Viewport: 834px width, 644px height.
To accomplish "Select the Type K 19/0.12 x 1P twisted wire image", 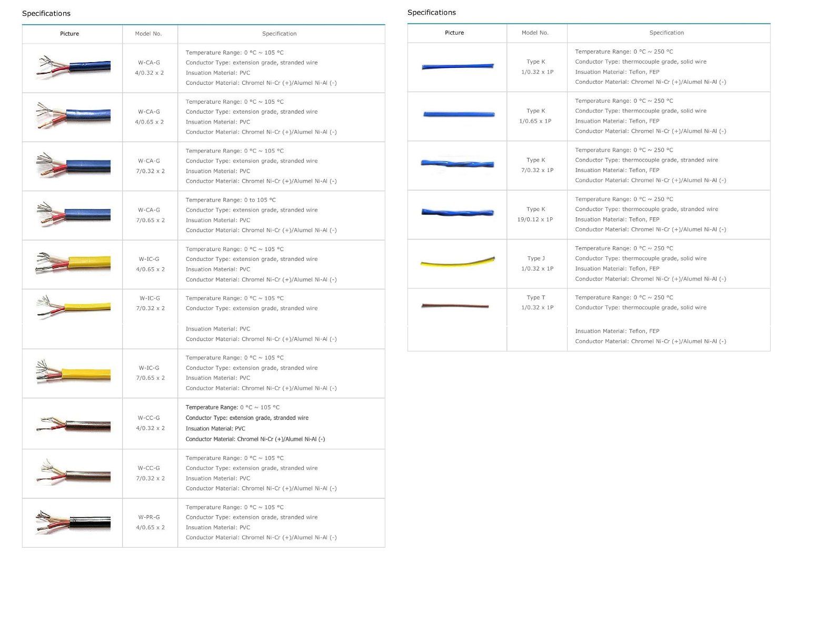I will point(458,213).
